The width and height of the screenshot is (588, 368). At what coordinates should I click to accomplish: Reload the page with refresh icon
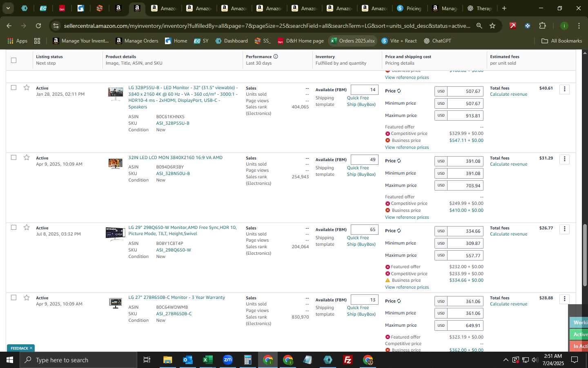tap(38, 26)
